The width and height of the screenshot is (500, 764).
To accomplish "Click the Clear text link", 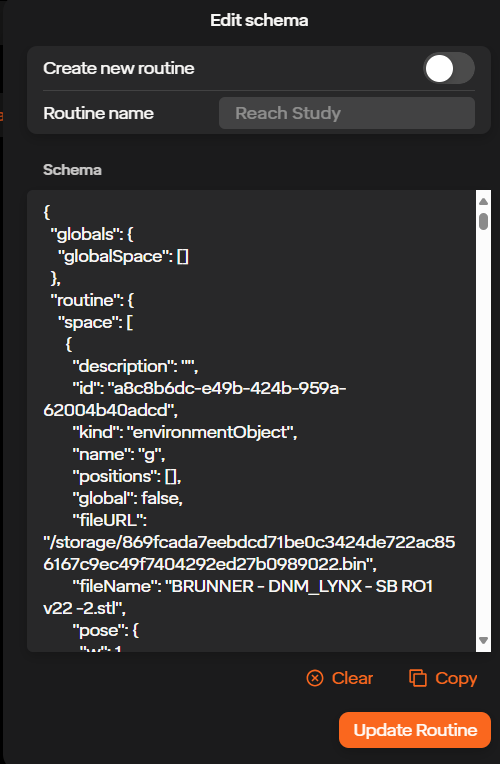I will [x=352, y=678].
